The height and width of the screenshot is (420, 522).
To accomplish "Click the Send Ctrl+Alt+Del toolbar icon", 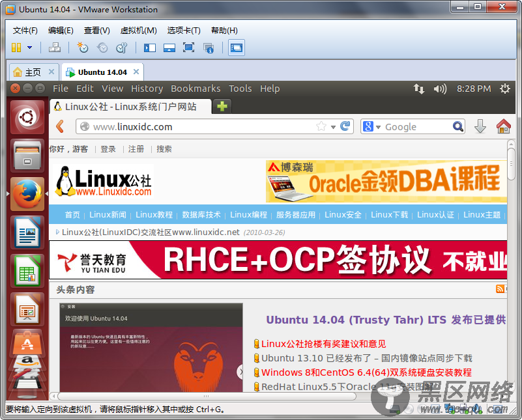I will click(x=55, y=48).
